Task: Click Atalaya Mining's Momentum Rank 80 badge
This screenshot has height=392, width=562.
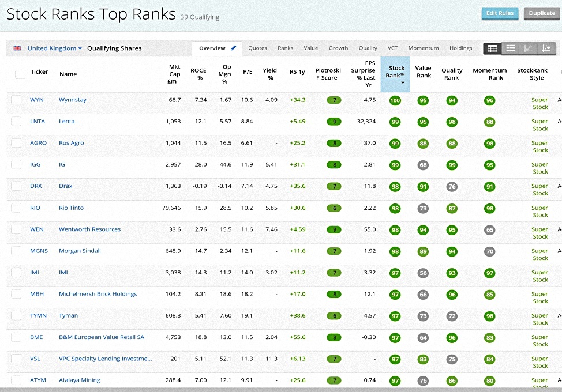Action: pos(490,380)
